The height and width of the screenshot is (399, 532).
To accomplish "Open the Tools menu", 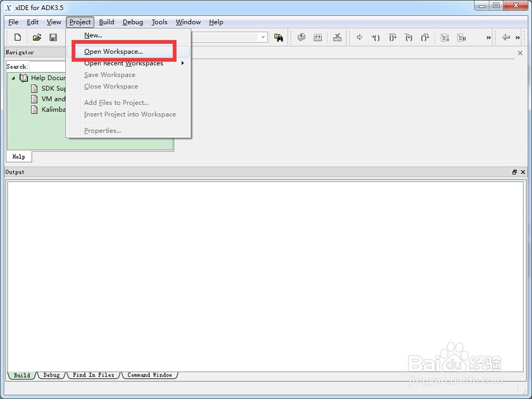I will (160, 22).
